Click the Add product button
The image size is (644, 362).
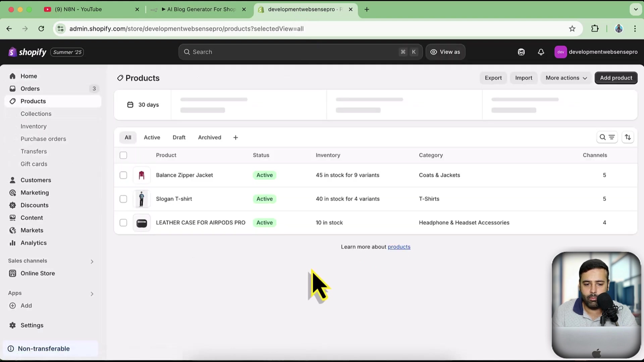tap(616, 78)
